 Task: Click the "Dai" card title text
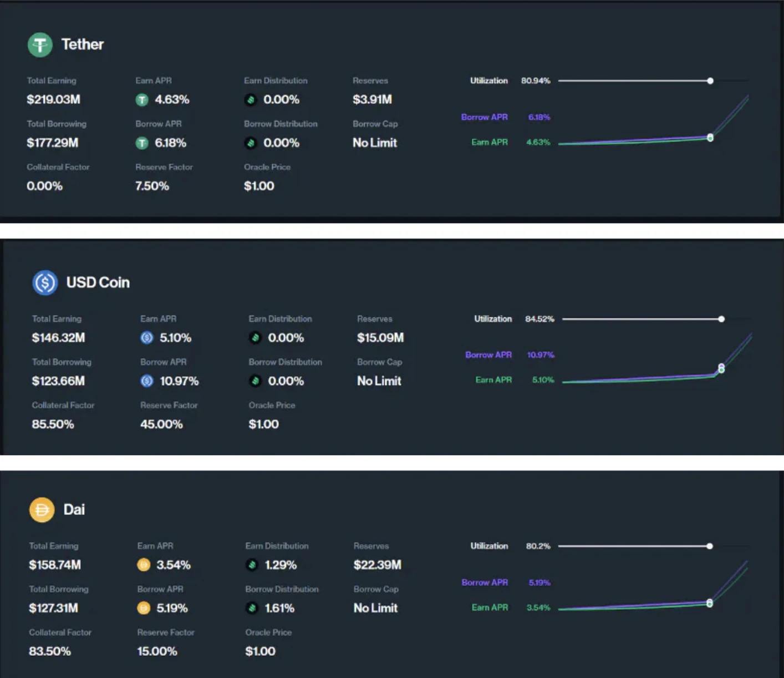coord(74,509)
